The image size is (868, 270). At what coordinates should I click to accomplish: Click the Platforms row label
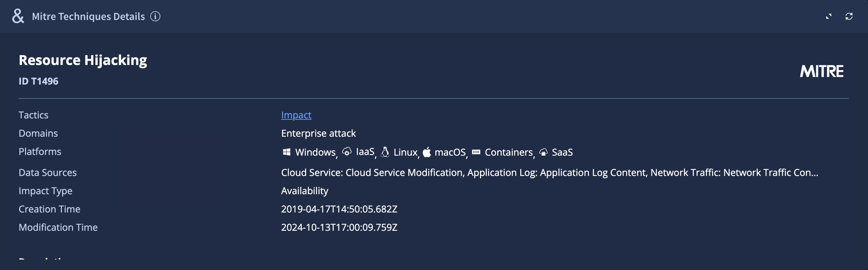pyautogui.click(x=40, y=152)
